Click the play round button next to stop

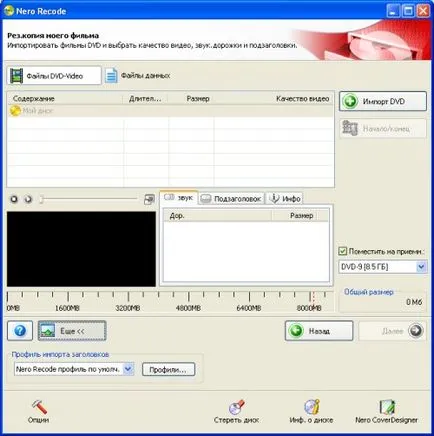coord(28,199)
